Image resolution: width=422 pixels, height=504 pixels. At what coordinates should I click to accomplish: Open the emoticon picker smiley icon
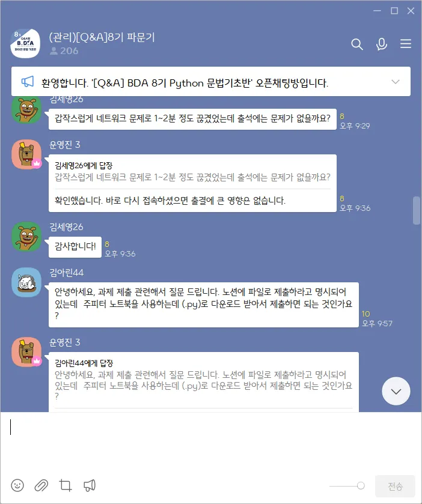[x=17, y=485]
